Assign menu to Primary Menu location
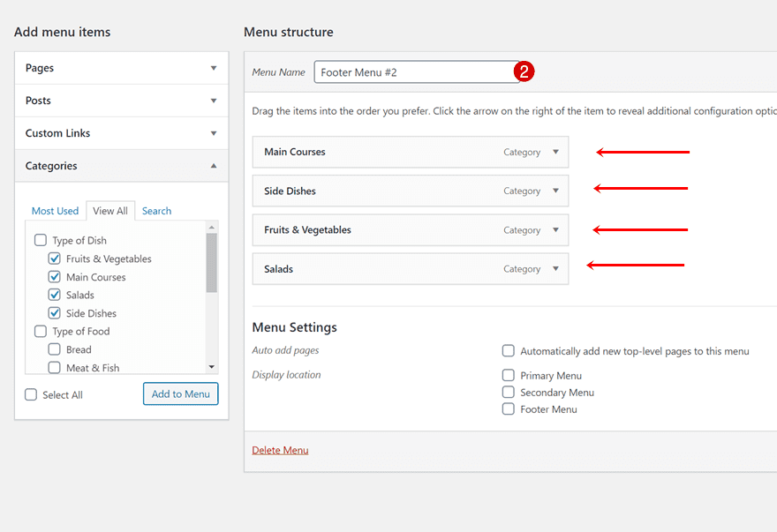This screenshot has height=532, width=777. tap(509, 375)
